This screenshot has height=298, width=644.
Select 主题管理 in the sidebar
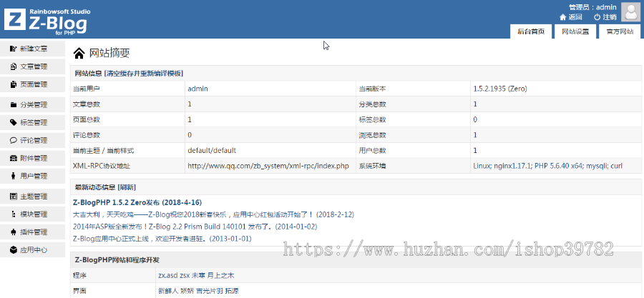(32, 197)
